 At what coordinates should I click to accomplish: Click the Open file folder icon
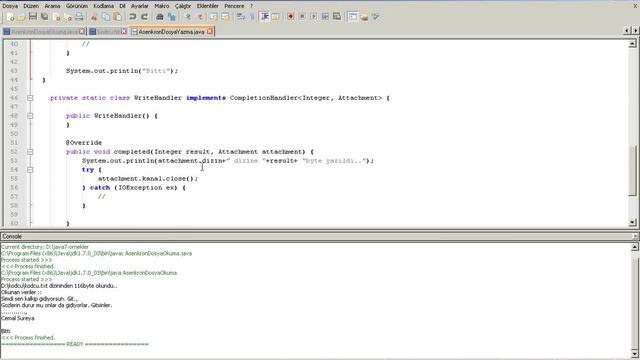coord(21,17)
